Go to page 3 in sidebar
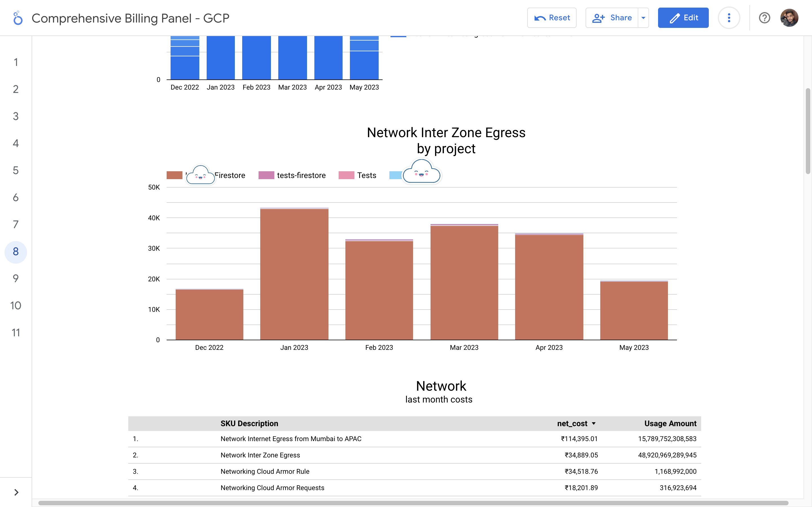The image size is (812, 507). tap(16, 116)
